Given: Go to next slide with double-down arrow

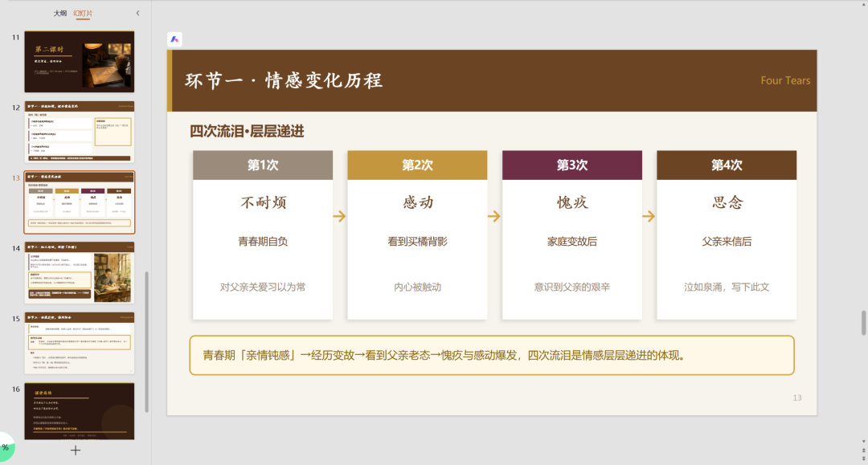Looking at the screenshot, I should [863, 459].
